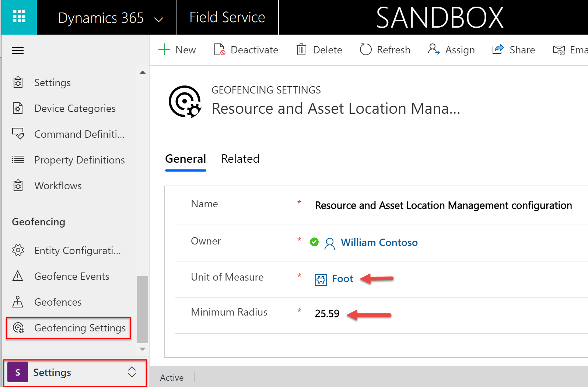Click the Delete button label

coord(328,50)
